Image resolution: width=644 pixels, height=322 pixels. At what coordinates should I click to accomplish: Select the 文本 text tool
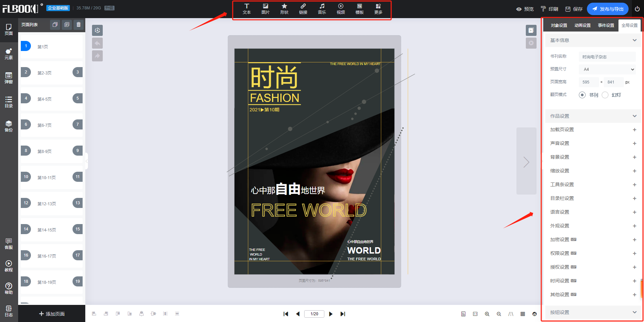pos(247,9)
